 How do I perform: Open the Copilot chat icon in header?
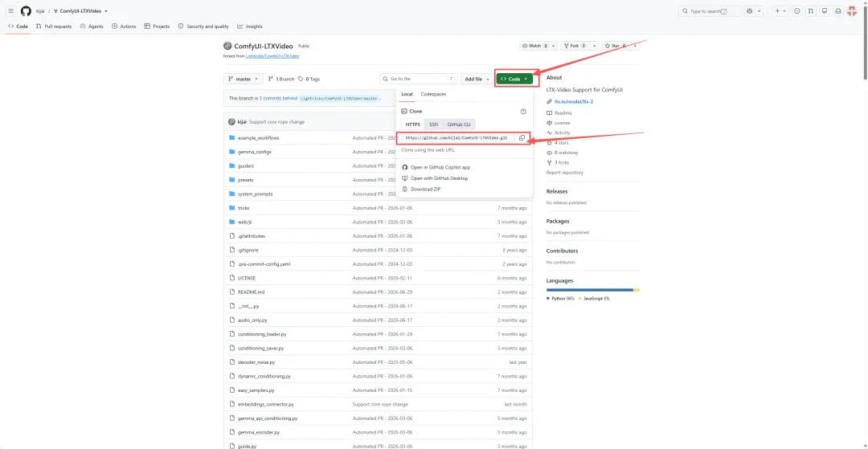click(750, 11)
